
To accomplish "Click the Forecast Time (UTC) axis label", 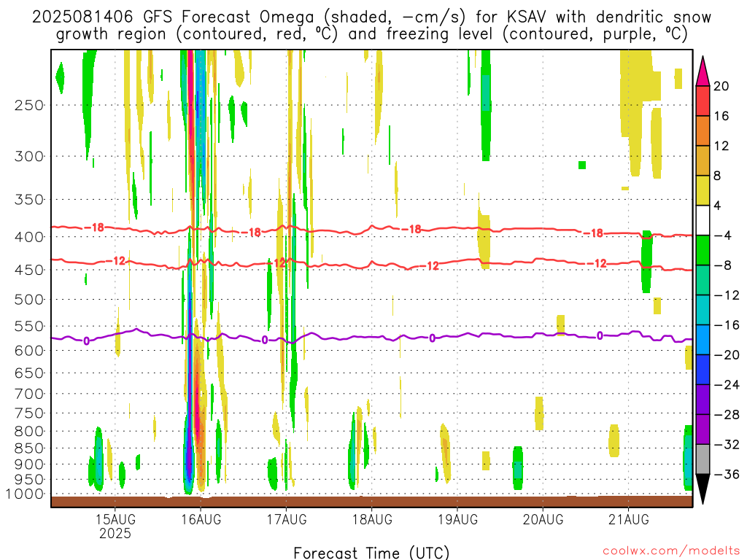I will (371, 553).
